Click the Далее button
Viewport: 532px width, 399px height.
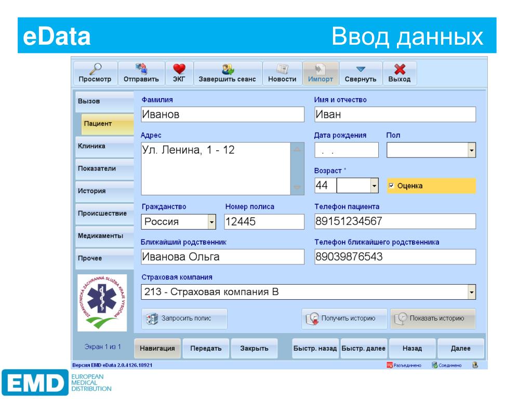pyautogui.click(x=461, y=349)
